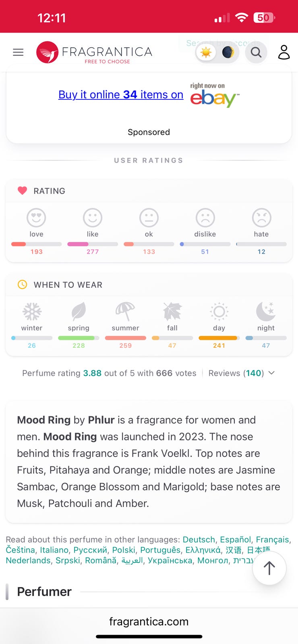298x644 pixels.
Task: Switch to light mode sun toggle
Action: pos(206,52)
